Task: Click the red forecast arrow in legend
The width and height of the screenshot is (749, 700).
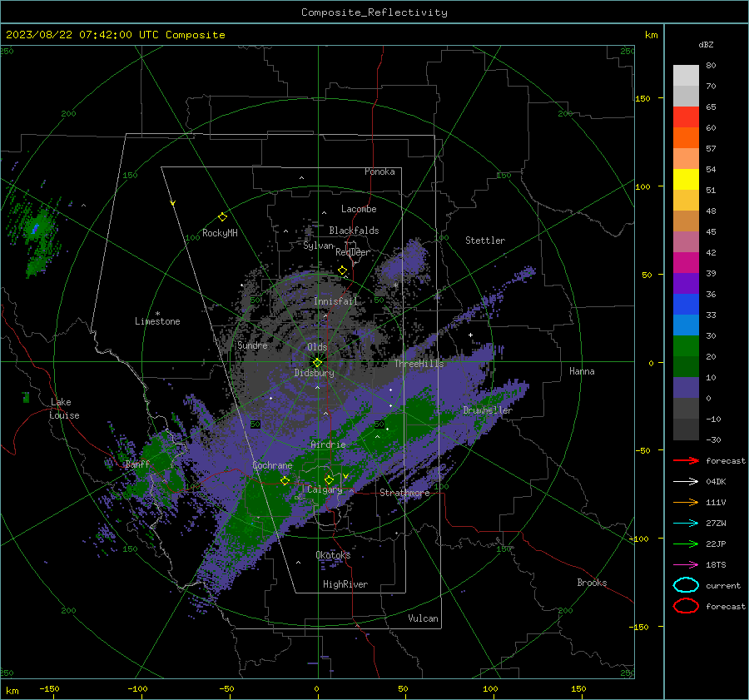Action: (x=686, y=460)
